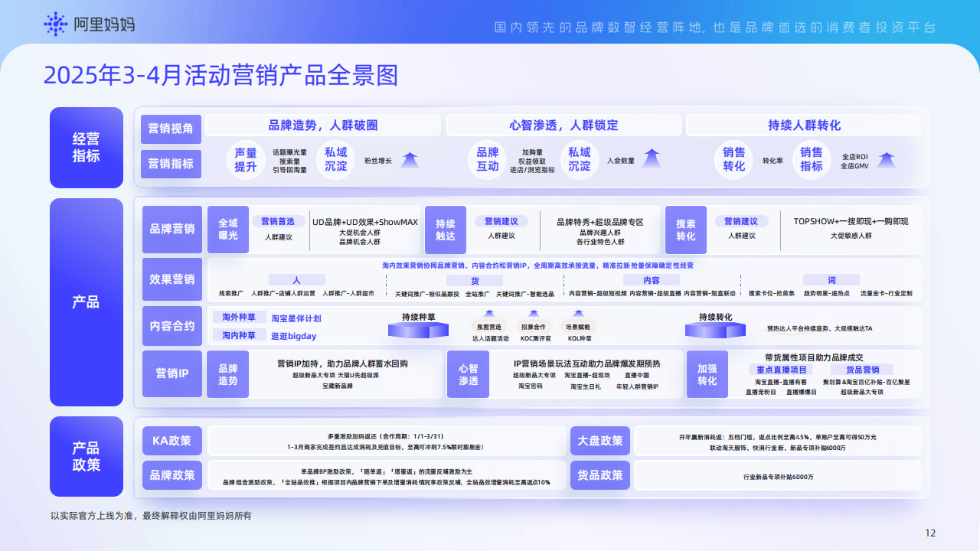Click the 营销首选 pill

pyautogui.click(x=279, y=221)
